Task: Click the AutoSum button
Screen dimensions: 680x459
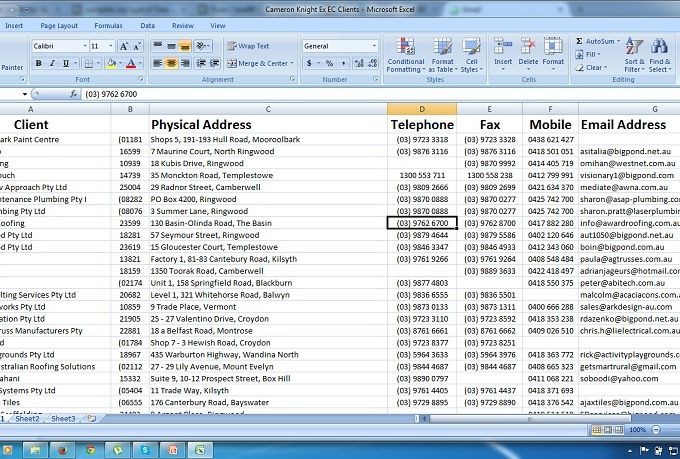Action: (599, 41)
